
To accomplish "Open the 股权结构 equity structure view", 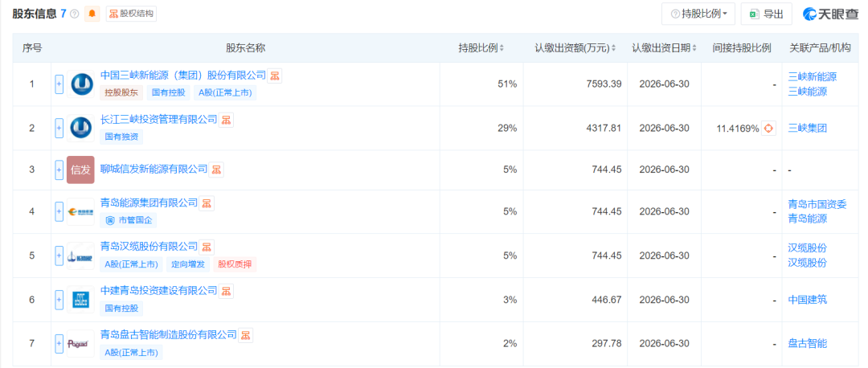I will [x=131, y=14].
